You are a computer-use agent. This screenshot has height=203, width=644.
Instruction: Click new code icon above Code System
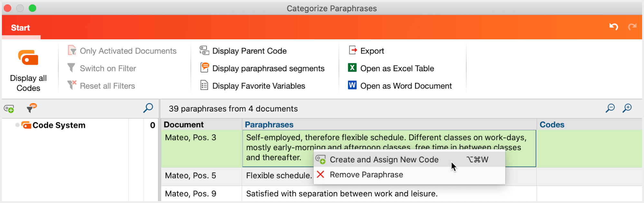coord(9,109)
